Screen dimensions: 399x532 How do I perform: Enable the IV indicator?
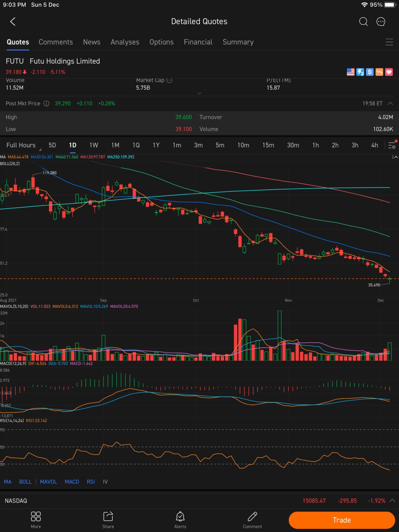[x=105, y=482]
